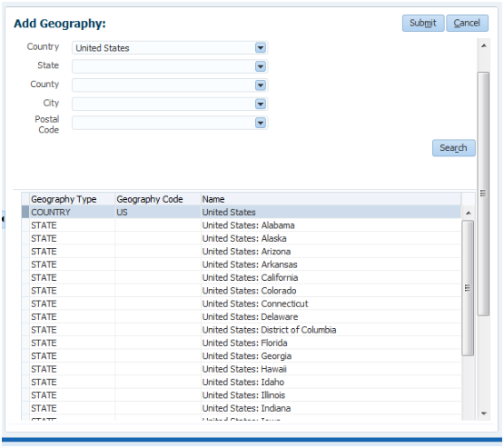The image size is (504, 448).
Task: Select row United States: Indiana
Action: coord(242,408)
